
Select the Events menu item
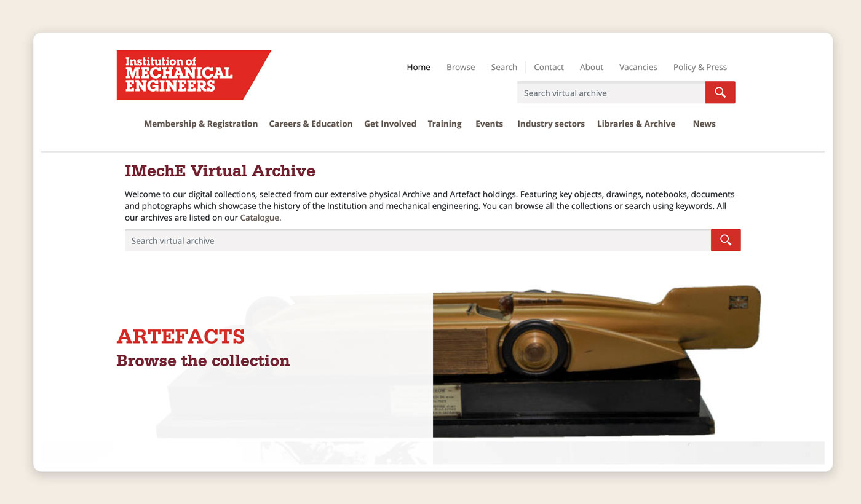(x=489, y=124)
